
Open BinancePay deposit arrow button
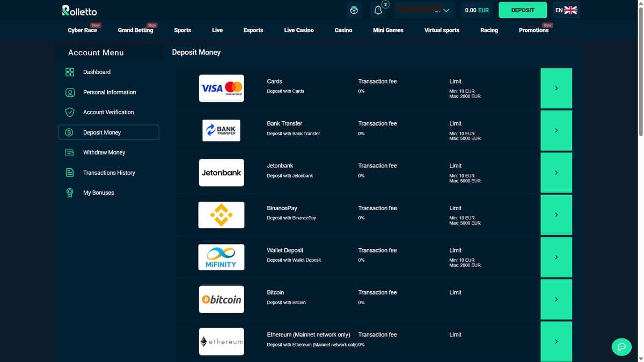tap(556, 215)
